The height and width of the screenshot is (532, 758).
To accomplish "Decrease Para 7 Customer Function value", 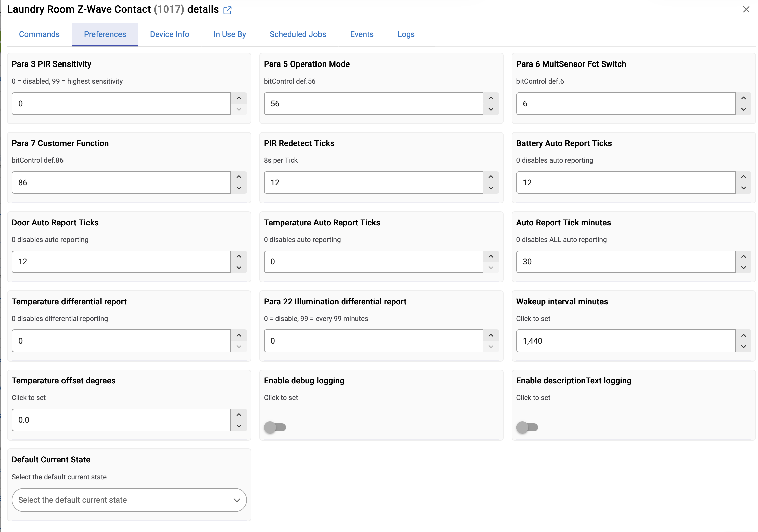I will click(239, 188).
